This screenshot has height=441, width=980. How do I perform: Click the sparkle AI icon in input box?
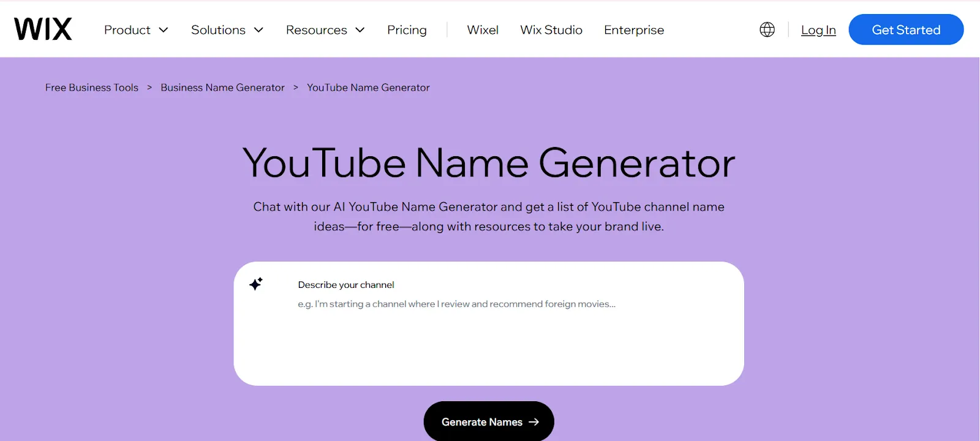(256, 284)
